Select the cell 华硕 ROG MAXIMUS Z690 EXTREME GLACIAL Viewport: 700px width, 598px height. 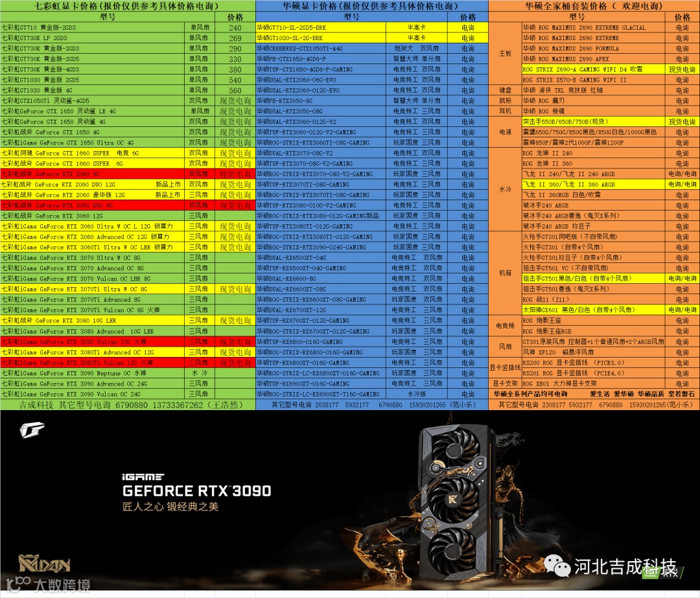[x=593, y=28]
